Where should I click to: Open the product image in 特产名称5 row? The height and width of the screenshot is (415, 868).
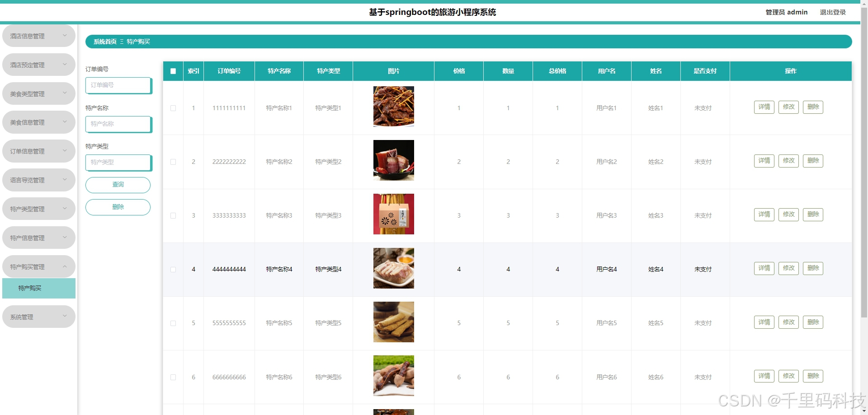[393, 322]
